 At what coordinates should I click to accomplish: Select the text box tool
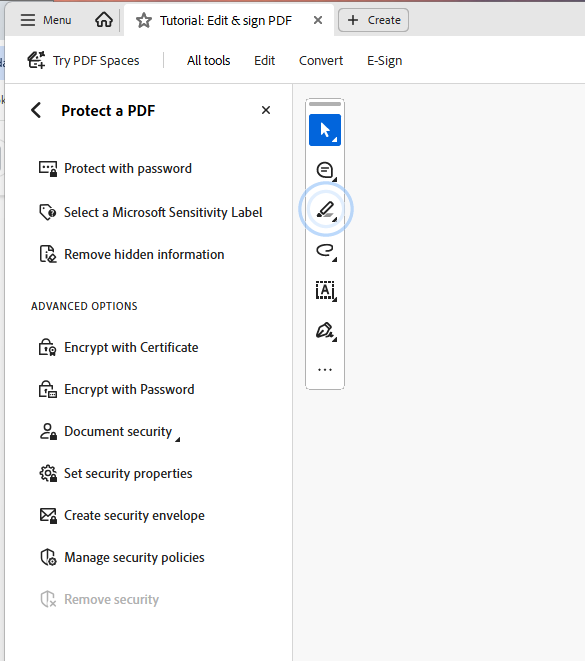[x=325, y=290]
